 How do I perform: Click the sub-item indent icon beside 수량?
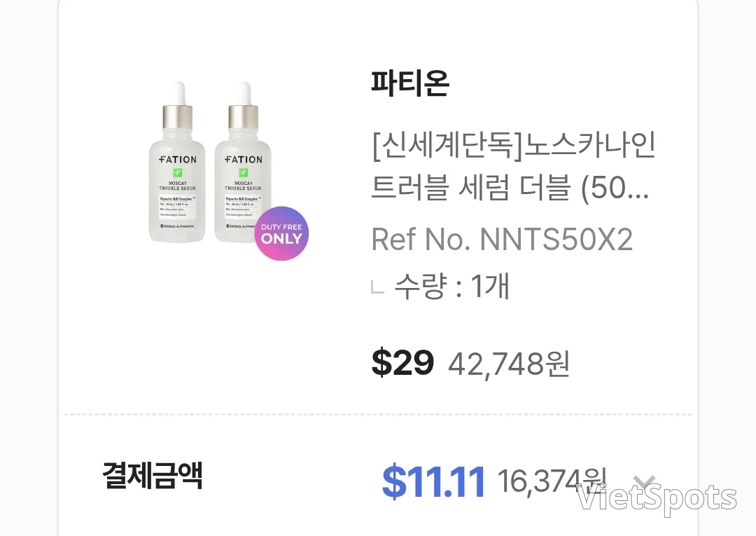pos(377,286)
